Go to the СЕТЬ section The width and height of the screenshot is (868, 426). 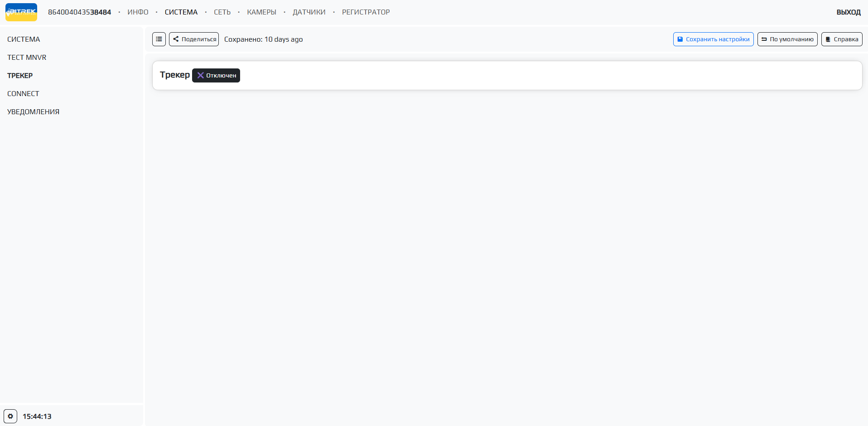coord(222,12)
